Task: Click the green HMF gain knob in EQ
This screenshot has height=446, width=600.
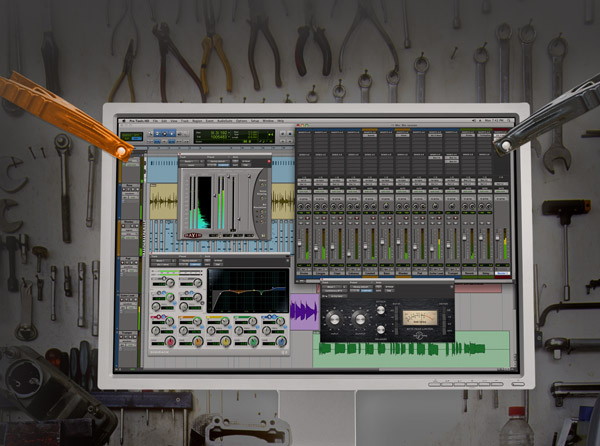Action: coord(253,342)
